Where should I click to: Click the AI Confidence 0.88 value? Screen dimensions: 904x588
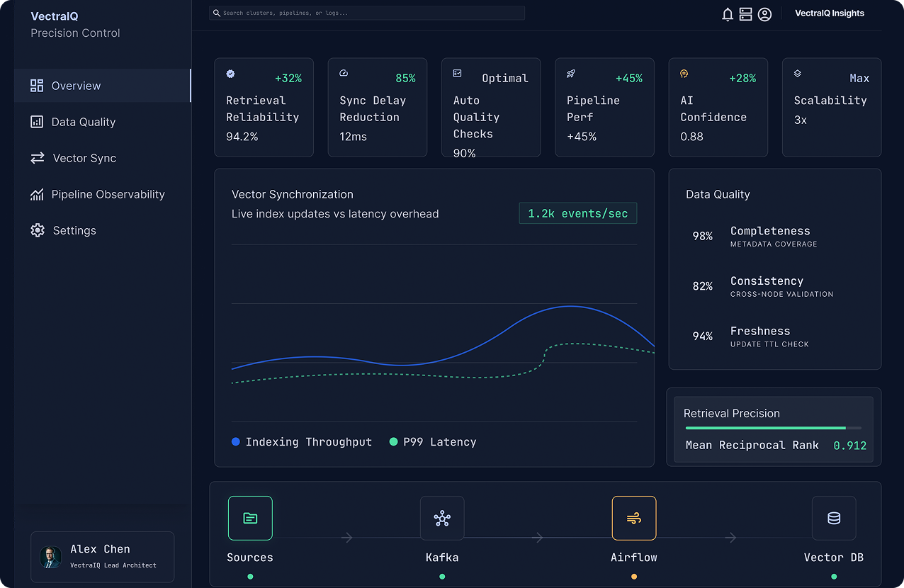(x=691, y=137)
